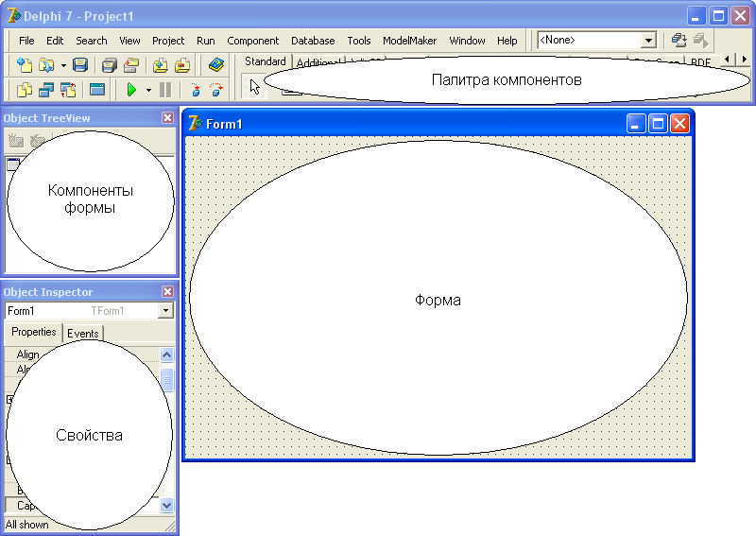This screenshot has width=756, height=536.
Task: Expand the desktop layout <None> combo box
Action: click(648, 41)
